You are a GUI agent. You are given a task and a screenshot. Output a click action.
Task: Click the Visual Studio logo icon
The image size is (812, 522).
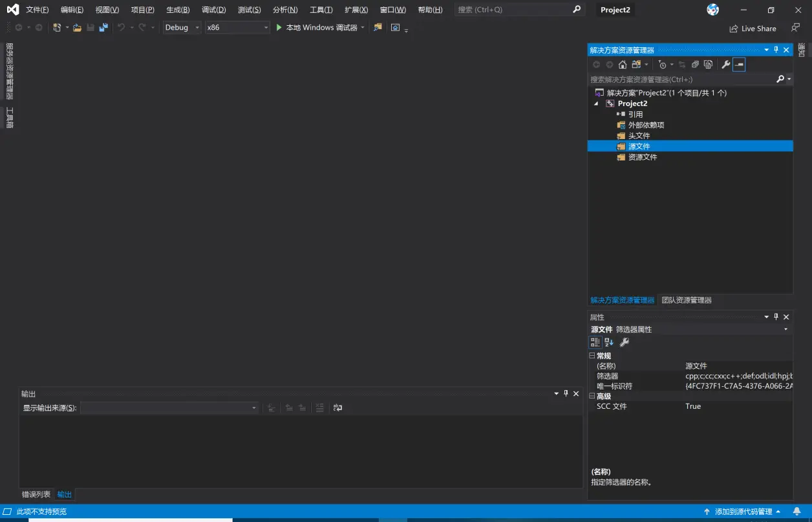(13, 10)
